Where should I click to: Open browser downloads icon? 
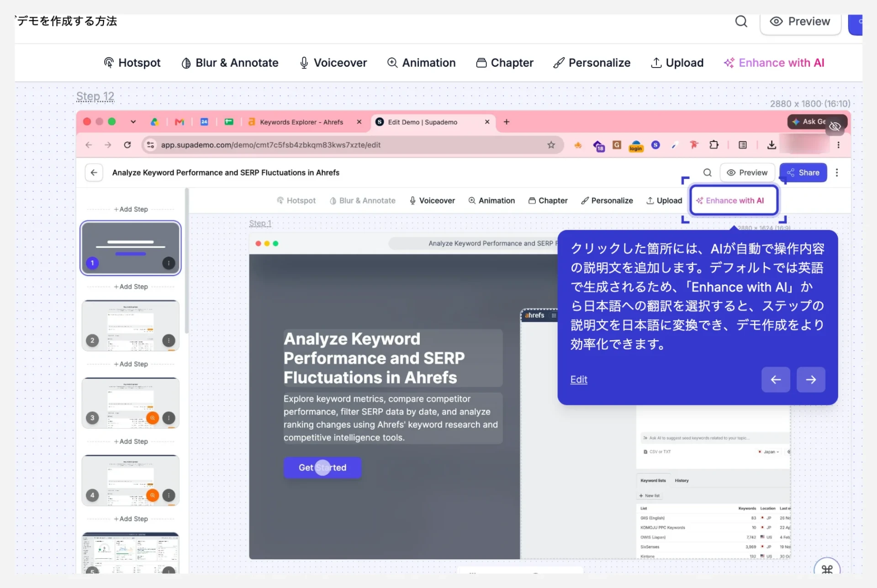tap(771, 145)
